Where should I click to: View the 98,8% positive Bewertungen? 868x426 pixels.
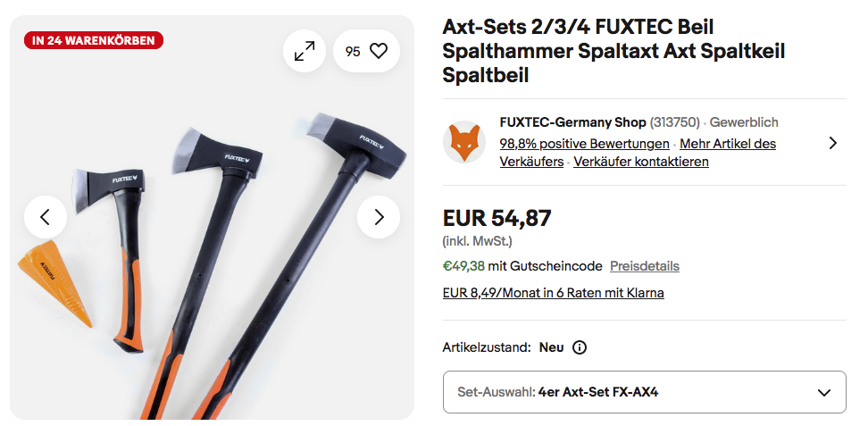(x=584, y=144)
